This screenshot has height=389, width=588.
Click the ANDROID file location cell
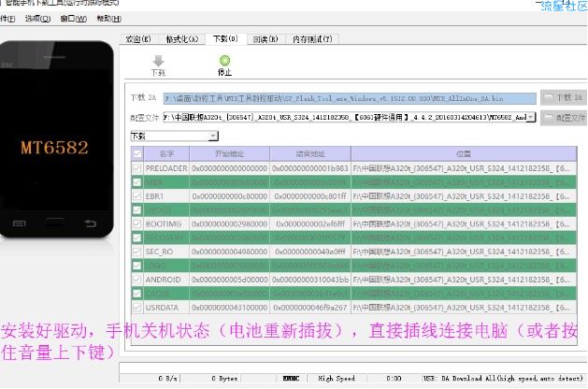pyautogui.click(x=464, y=280)
